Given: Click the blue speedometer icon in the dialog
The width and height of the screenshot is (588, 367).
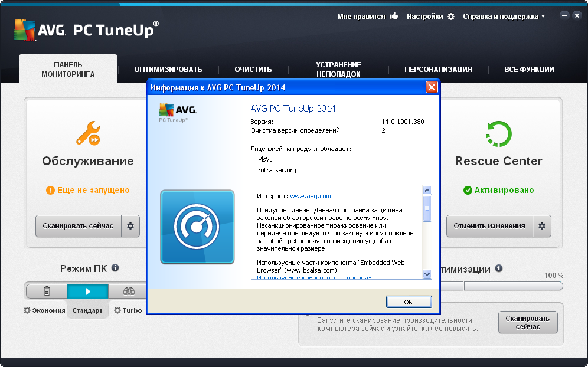Looking at the screenshot, I should (197, 227).
